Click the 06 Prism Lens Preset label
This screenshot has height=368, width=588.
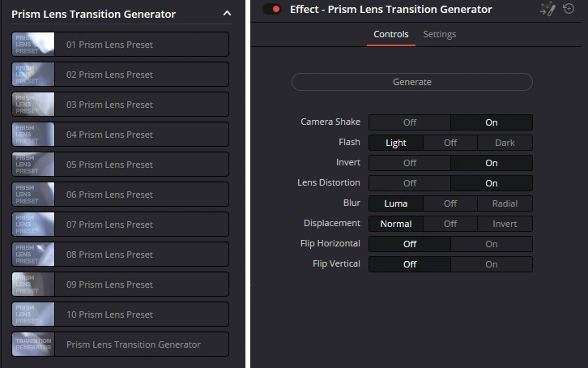[x=109, y=195]
